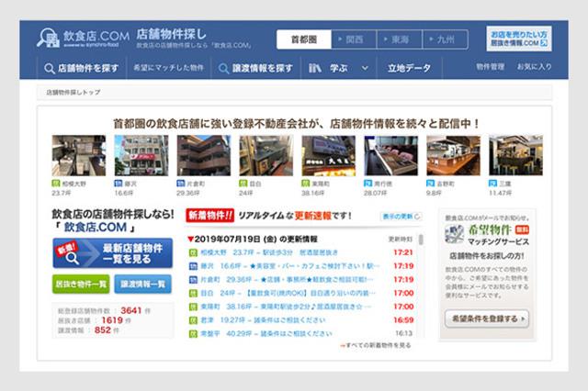Click the 譲渡情報を探す search icon
The height and width of the screenshot is (391, 588).
(223, 68)
